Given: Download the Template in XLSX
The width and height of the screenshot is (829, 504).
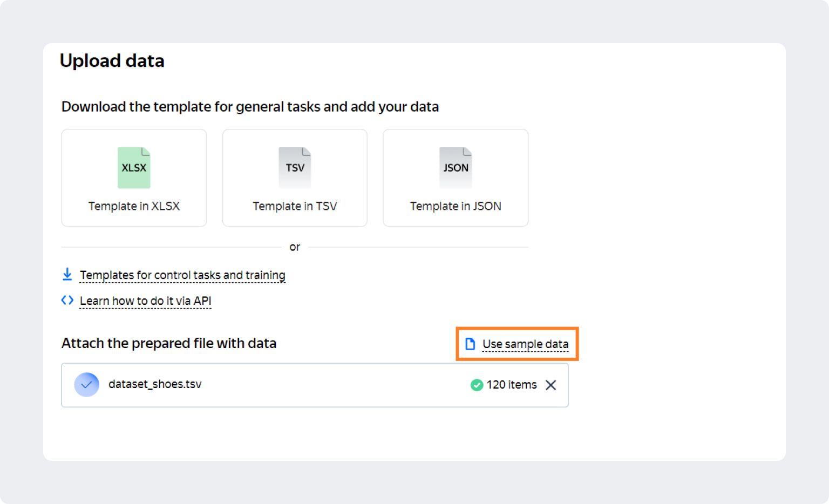Looking at the screenshot, I should (x=134, y=178).
